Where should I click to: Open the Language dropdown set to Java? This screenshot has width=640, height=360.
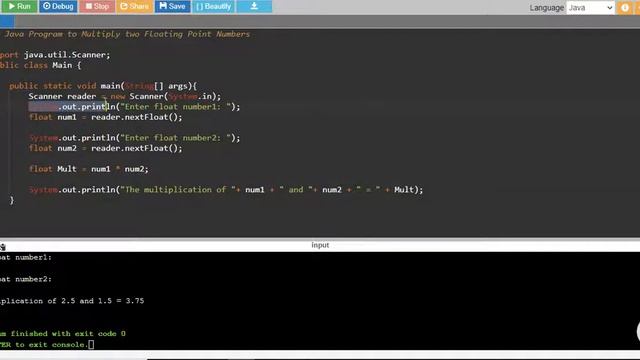click(x=590, y=8)
